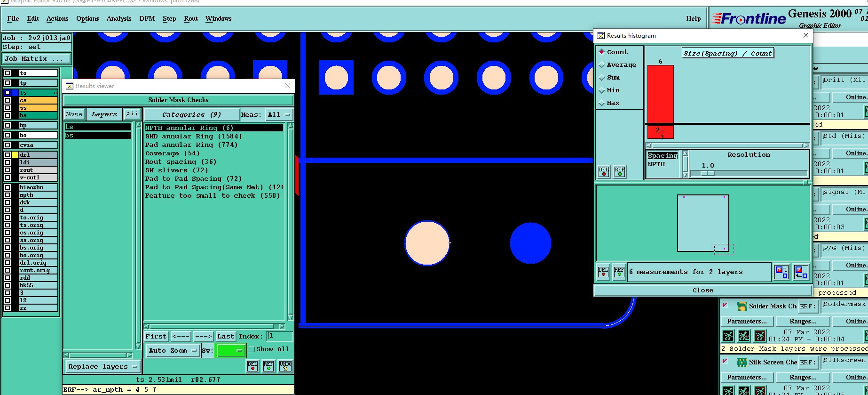Click DEL icon in Results viewer
The height and width of the screenshot is (395, 868).
(253, 366)
